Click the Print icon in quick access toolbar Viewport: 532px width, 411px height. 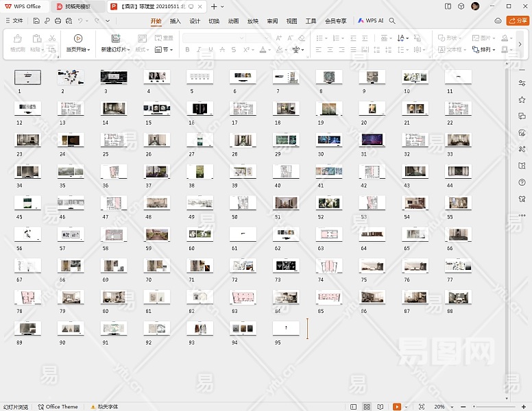[57, 21]
